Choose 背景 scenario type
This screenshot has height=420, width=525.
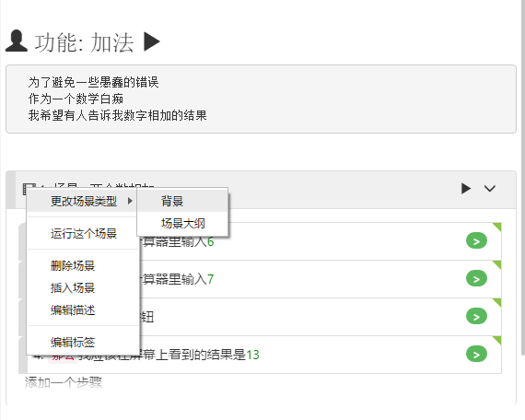tap(182, 201)
